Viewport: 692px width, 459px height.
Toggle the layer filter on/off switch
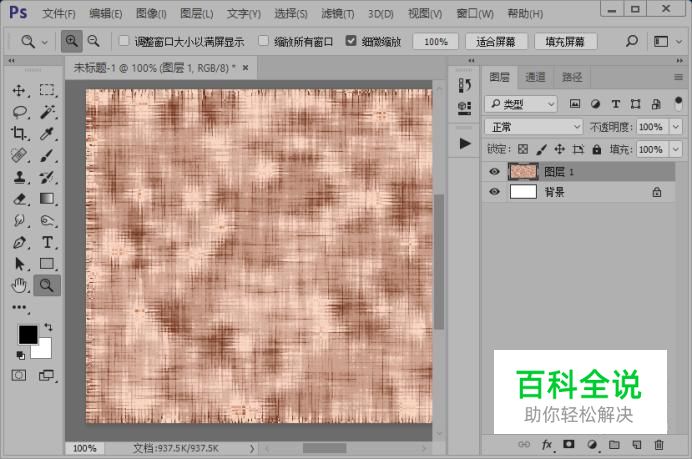coord(678,104)
